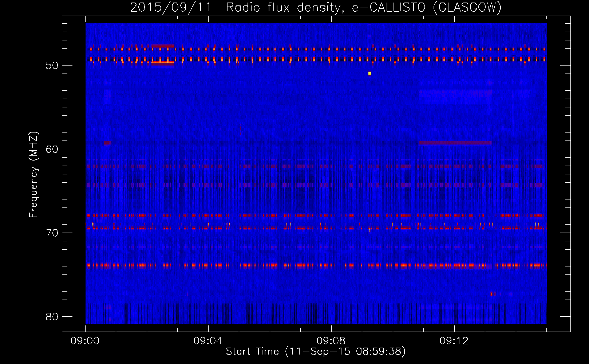Click the plot title '2015/09/11 Radio flux density'
This screenshot has height=364, width=589.
pos(236,7)
